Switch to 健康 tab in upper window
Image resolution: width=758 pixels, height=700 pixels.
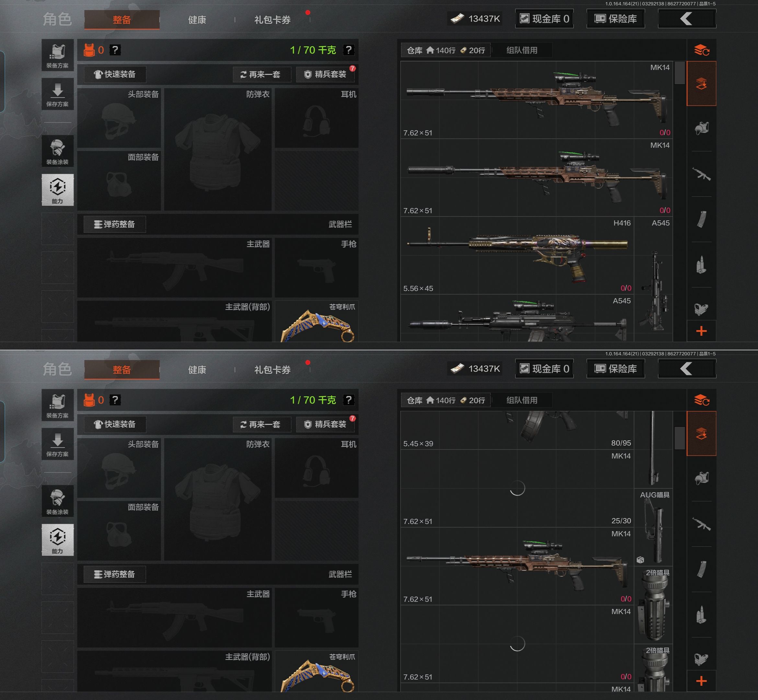(197, 20)
